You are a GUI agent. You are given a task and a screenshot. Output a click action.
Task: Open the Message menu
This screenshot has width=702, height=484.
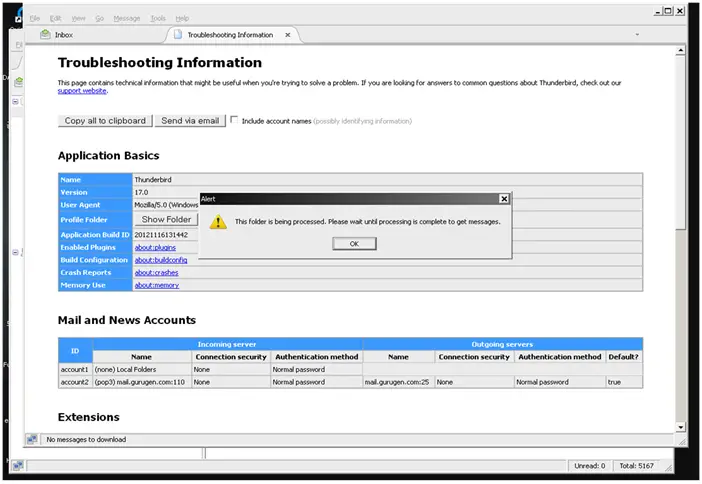click(127, 18)
